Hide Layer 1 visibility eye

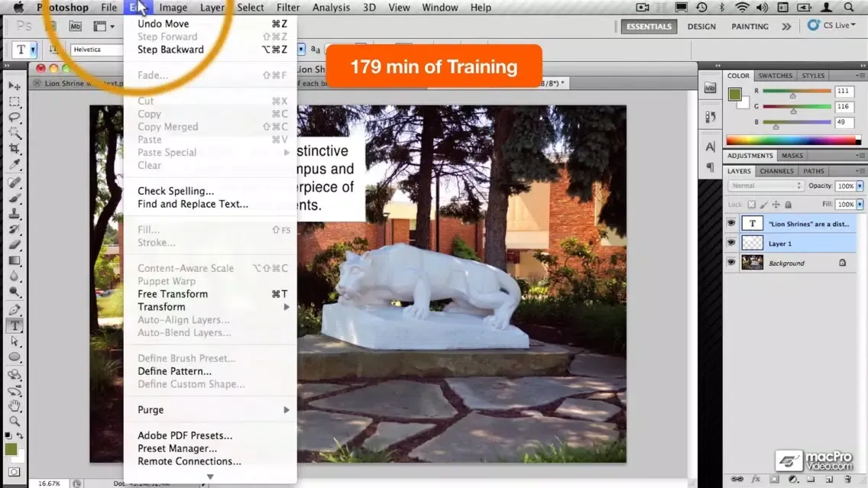(731, 243)
